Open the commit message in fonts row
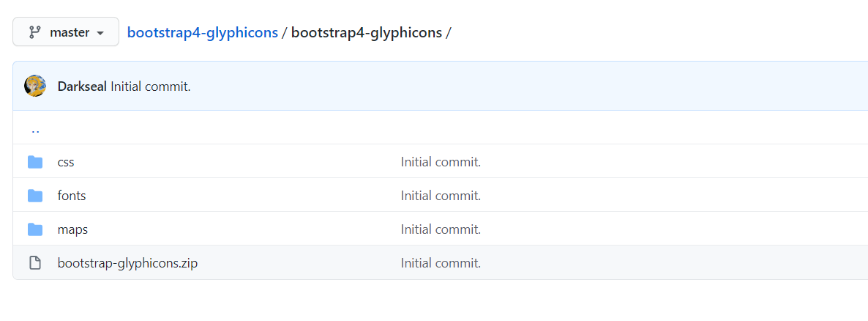Image resolution: width=868 pixels, height=321 pixels. (x=441, y=196)
